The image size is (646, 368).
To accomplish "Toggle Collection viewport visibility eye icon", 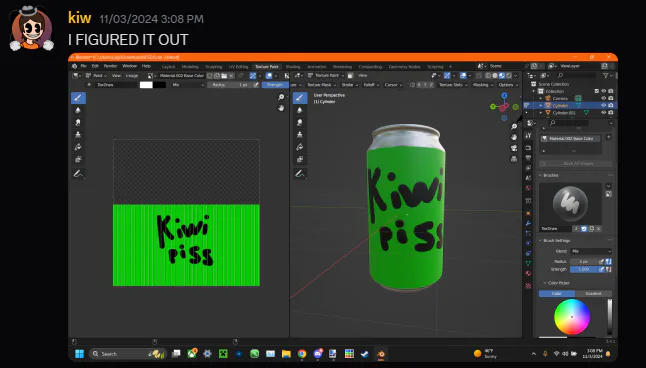I will (603, 91).
